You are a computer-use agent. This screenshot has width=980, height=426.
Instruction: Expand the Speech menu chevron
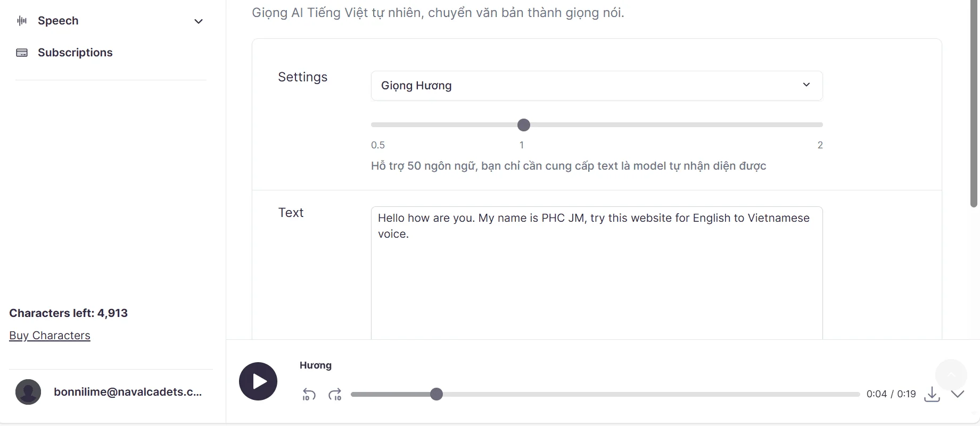199,21
